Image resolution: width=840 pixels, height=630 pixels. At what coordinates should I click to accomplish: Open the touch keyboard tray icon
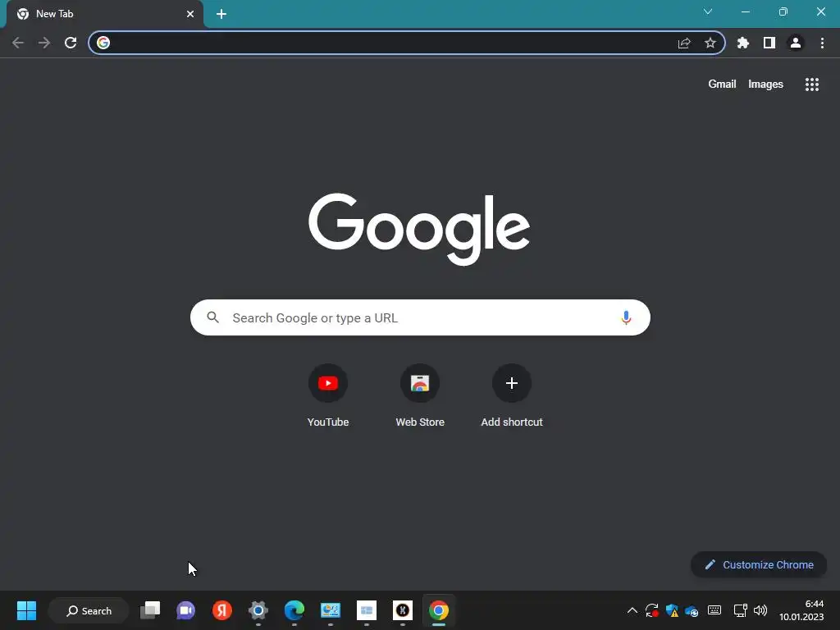click(714, 610)
